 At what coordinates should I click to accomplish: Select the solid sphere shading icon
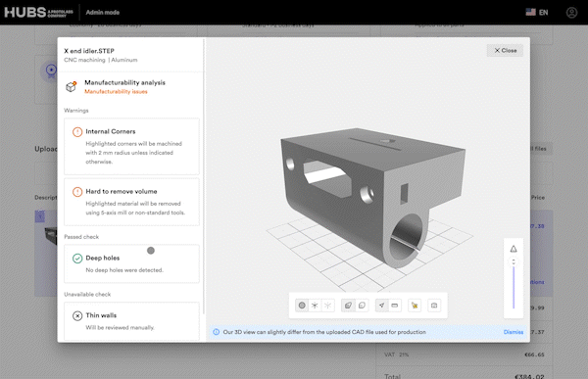point(302,306)
